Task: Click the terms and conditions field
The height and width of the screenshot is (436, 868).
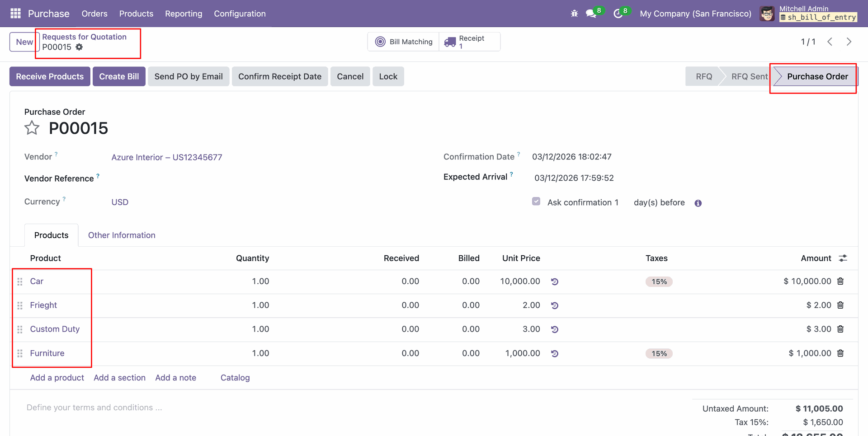Action: (x=94, y=408)
